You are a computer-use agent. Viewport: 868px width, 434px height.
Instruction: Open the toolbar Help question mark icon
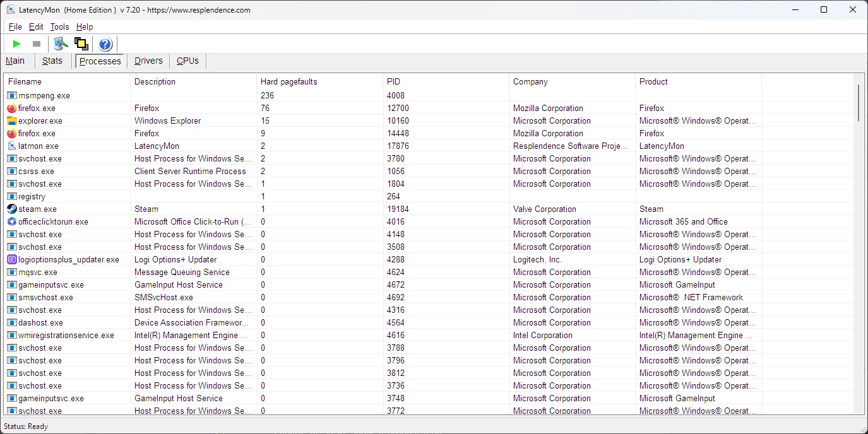[105, 44]
